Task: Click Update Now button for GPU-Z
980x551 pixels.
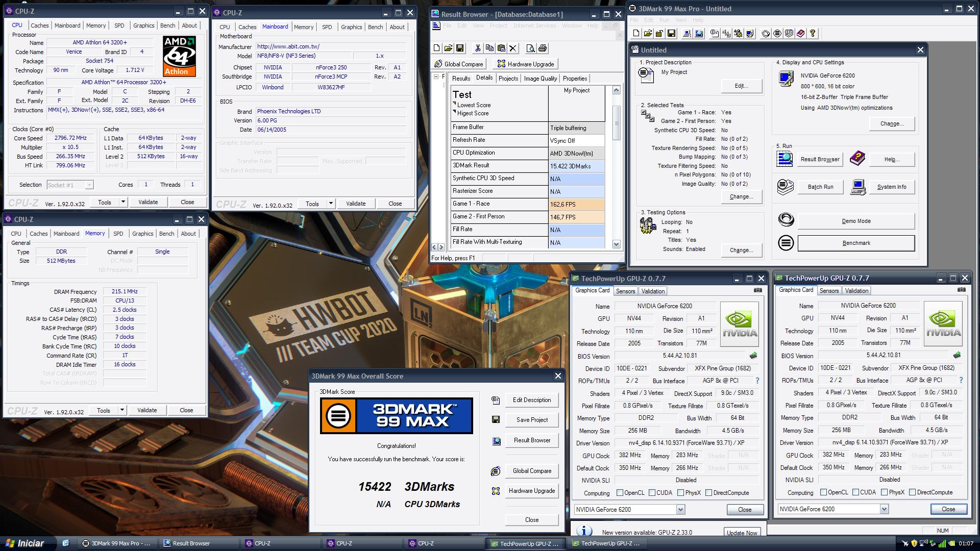Action: 742,533
